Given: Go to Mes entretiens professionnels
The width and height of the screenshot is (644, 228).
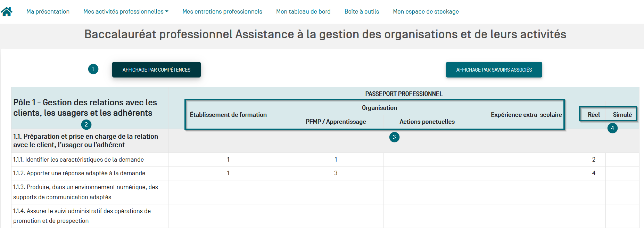Looking at the screenshot, I should click(x=222, y=11).
